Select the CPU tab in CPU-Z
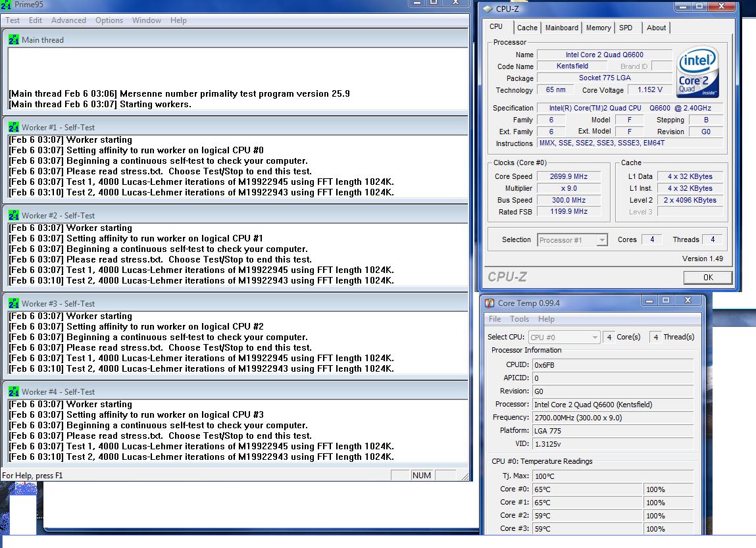The width and height of the screenshot is (756, 548). (496, 27)
